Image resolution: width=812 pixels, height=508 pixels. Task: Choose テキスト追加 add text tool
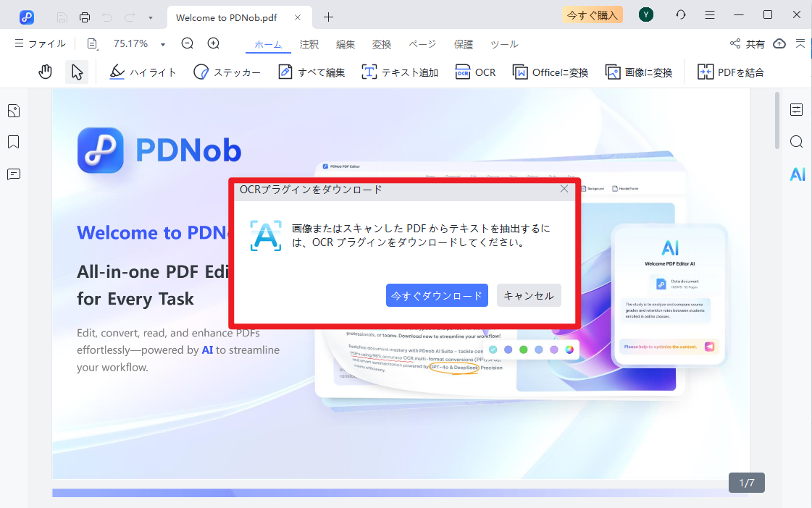click(x=400, y=72)
